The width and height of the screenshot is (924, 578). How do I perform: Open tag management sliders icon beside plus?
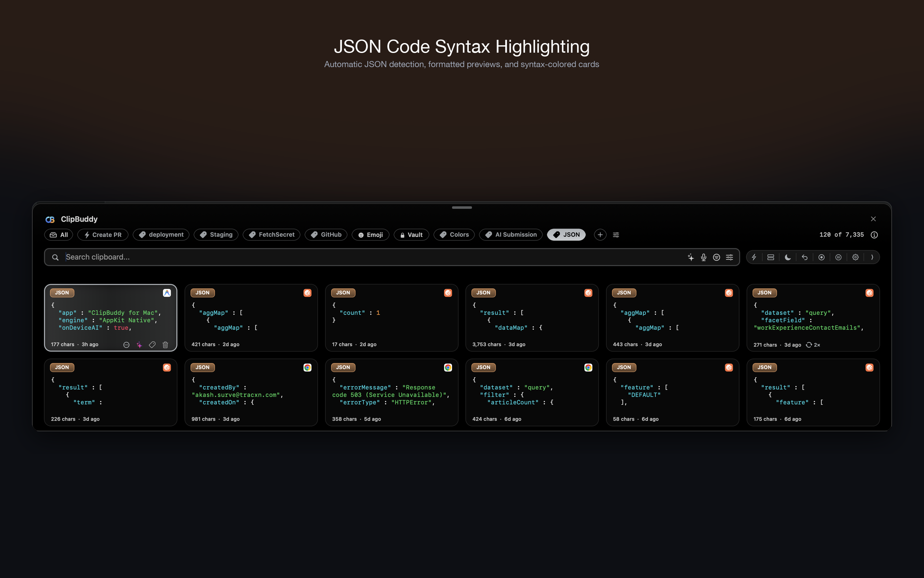(x=616, y=235)
